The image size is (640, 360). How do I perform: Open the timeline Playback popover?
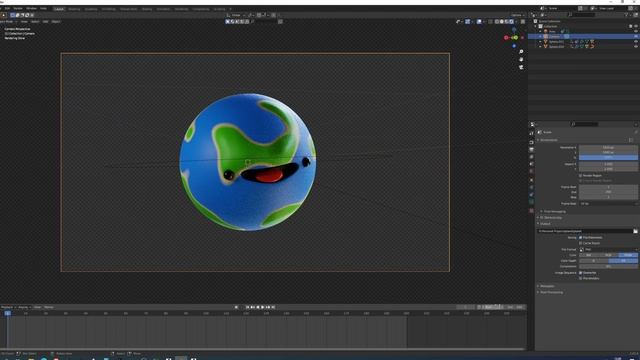pyautogui.click(x=8, y=307)
